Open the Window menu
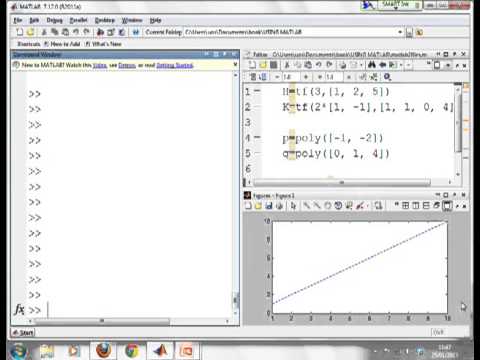Image resolution: width=480 pixels, height=360 pixels. 132,20
